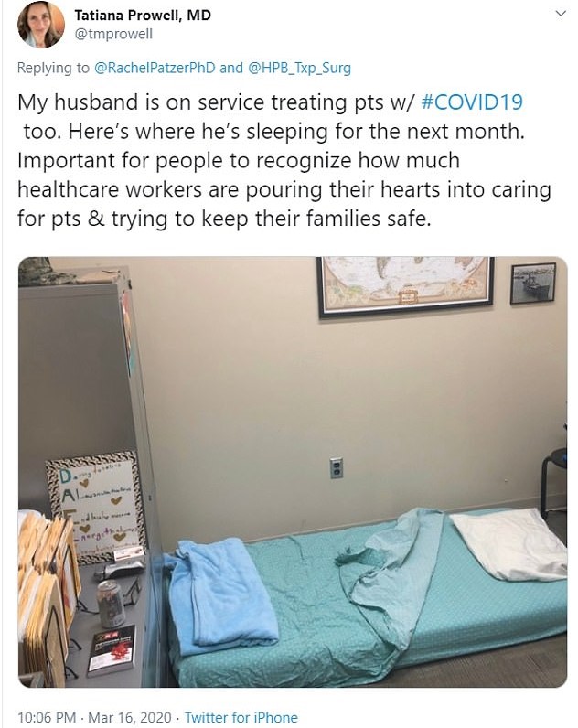
Task: Click the Replying to label
Action: pyautogui.click(x=53, y=68)
